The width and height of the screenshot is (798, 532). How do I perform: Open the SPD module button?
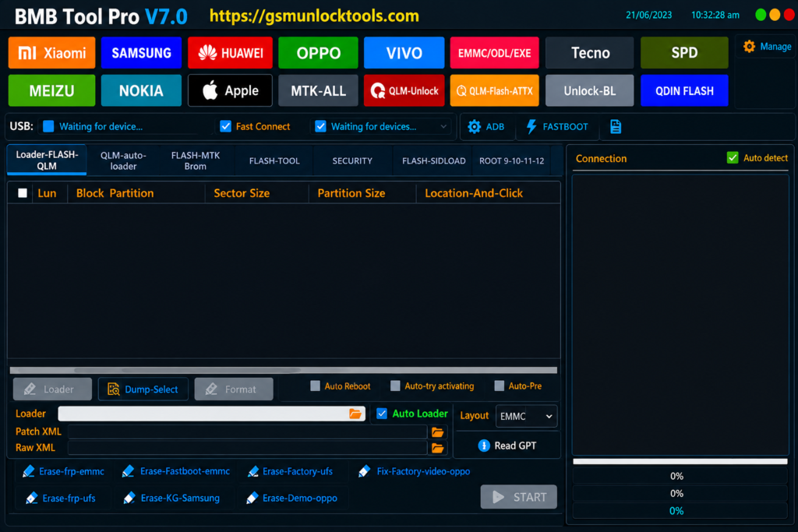[x=684, y=53]
